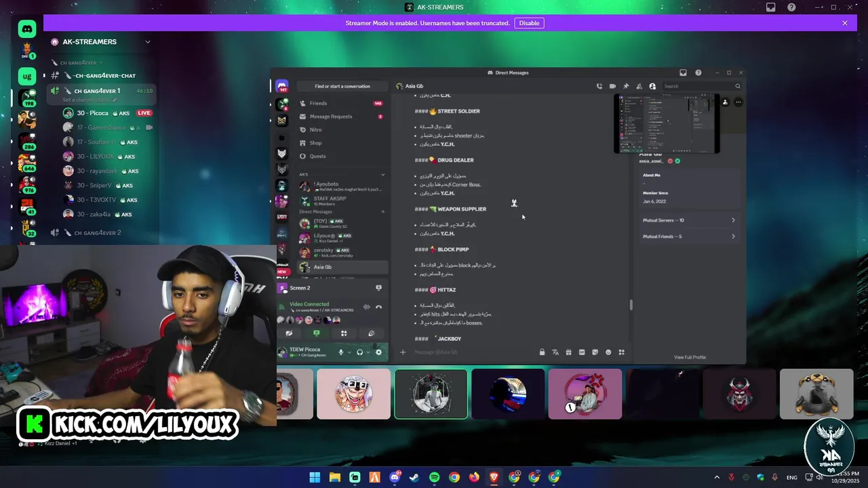The image size is (868, 488).
Task: Click add friends to DM icon in stream
Action: click(x=639, y=86)
